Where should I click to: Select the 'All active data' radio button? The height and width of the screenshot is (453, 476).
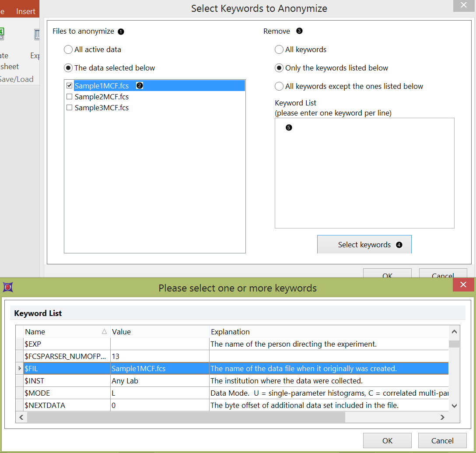[68, 49]
